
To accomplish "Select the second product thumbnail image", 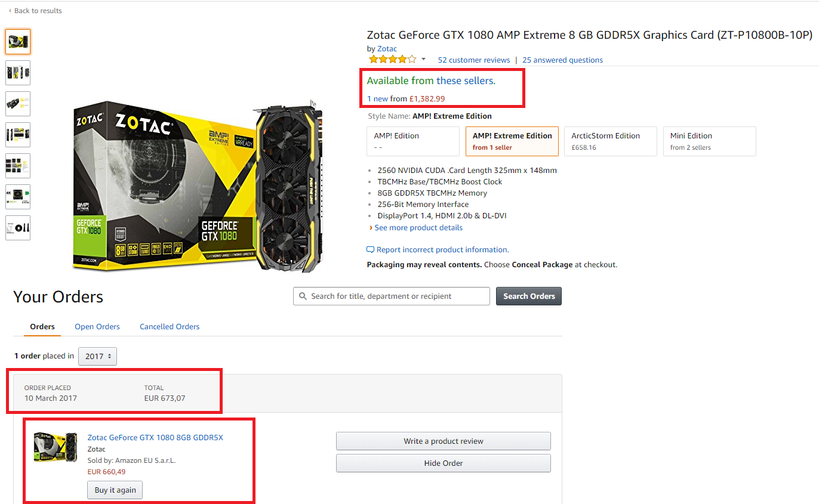I will [18, 73].
